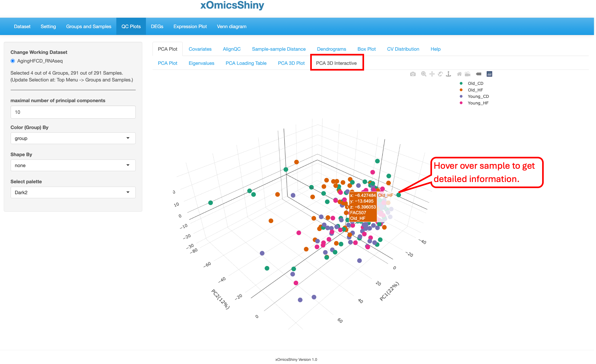Select the orbital rotation icon
596x364 pixels.
coord(440,74)
